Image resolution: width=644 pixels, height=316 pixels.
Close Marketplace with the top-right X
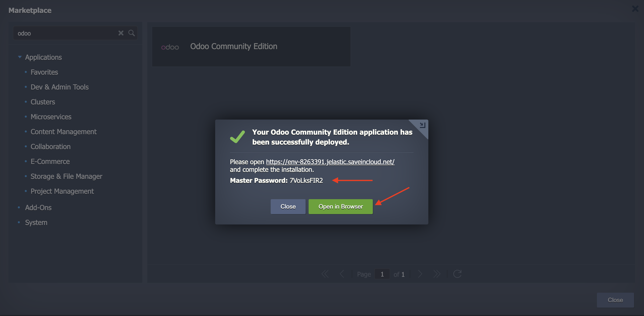(635, 9)
